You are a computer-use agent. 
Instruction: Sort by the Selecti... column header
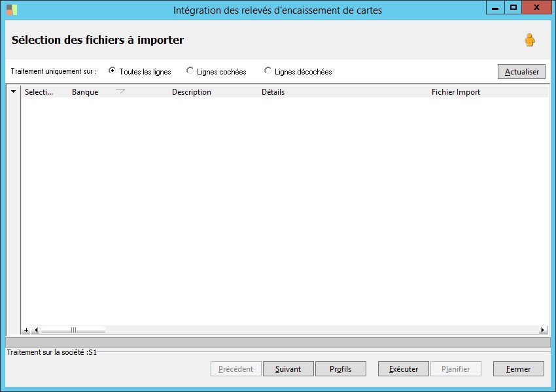point(39,91)
